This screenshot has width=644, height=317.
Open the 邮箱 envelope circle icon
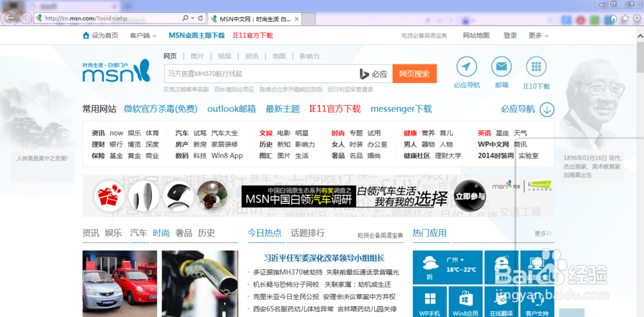pos(502,66)
